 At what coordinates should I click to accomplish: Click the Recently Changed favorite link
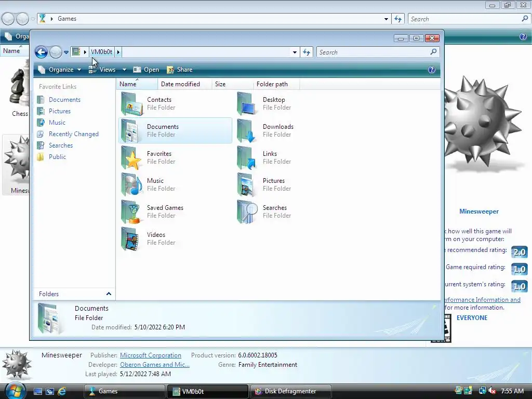tap(74, 134)
